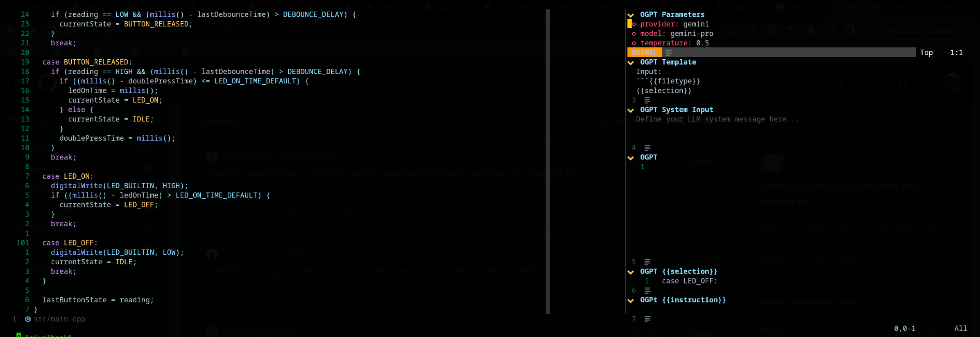This screenshot has height=337, width=980.
Task: Click the ledOnTime = millis(); line
Action: [x=113, y=90]
